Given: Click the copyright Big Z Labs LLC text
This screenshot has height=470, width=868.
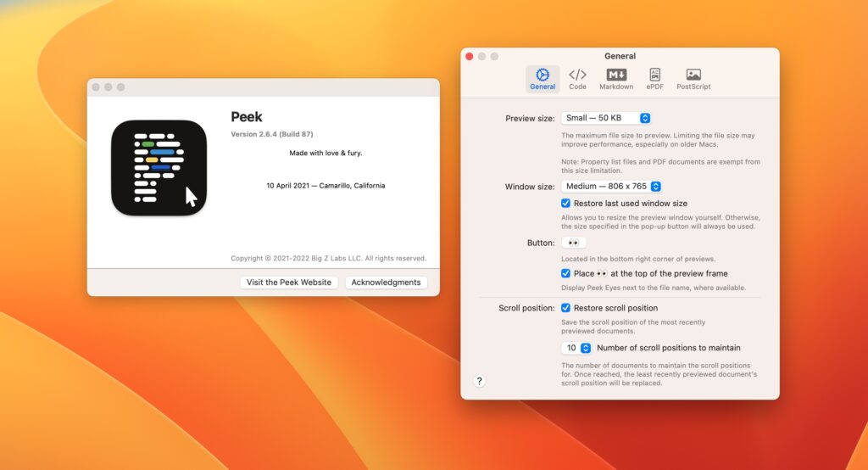Looking at the screenshot, I should [329, 258].
